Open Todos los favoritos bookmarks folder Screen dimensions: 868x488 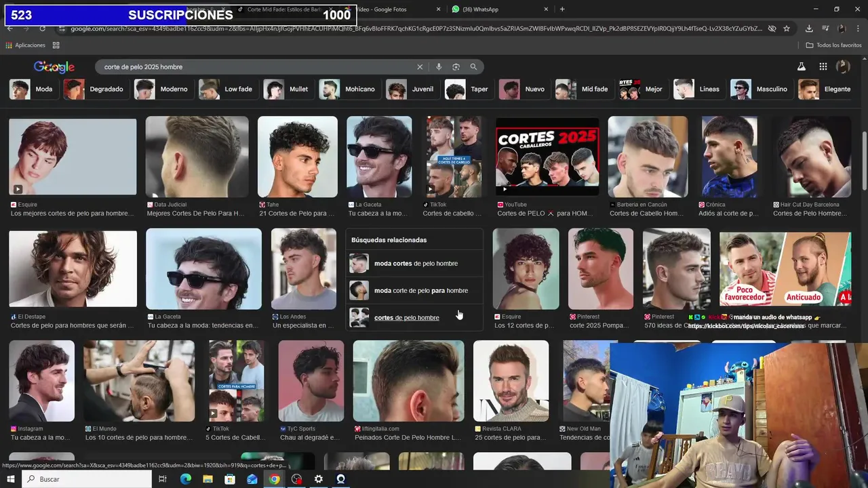tap(833, 45)
